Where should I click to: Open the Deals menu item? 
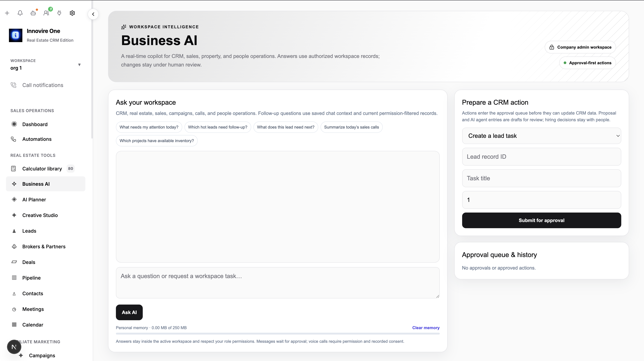tap(46, 262)
